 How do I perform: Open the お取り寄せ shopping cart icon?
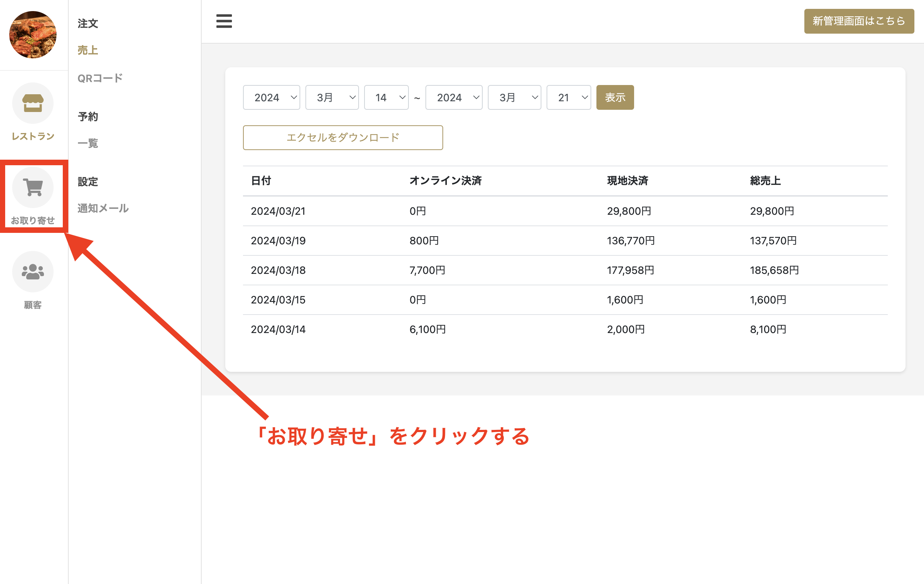pyautogui.click(x=33, y=187)
